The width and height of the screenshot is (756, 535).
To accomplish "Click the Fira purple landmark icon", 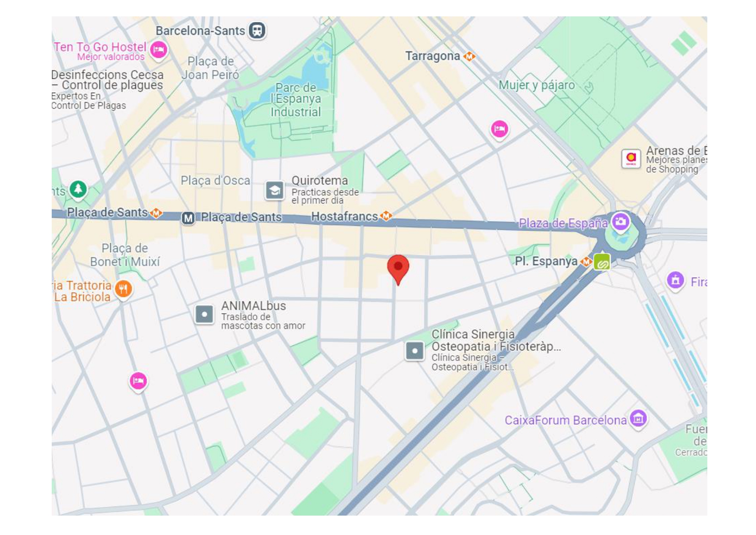I will click(x=675, y=280).
